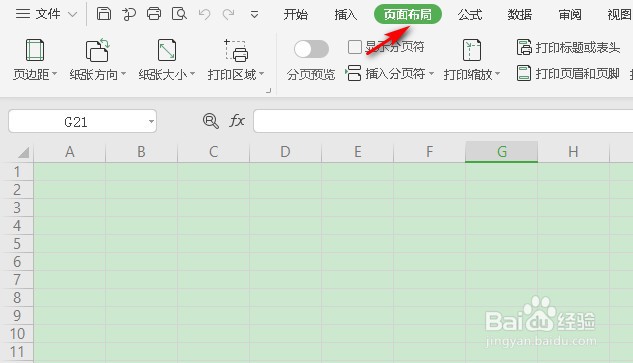Select row 9 header
Viewport: 633px width, 363px height.
point(17,315)
